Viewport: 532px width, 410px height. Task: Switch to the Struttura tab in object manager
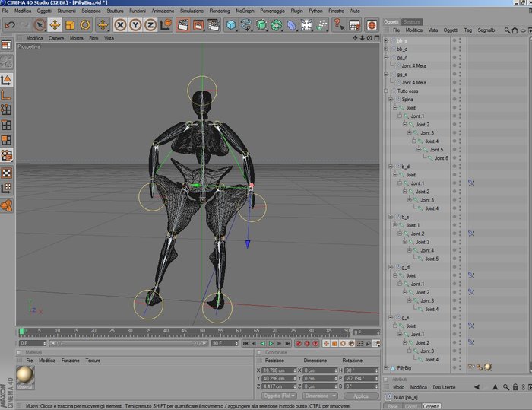click(412, 22)
